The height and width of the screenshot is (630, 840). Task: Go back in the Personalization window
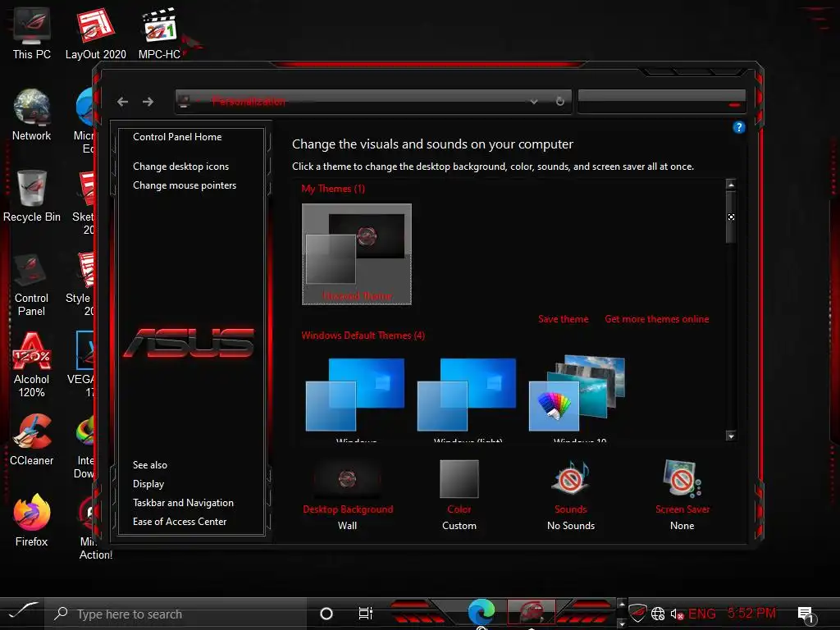pos(123,102)
